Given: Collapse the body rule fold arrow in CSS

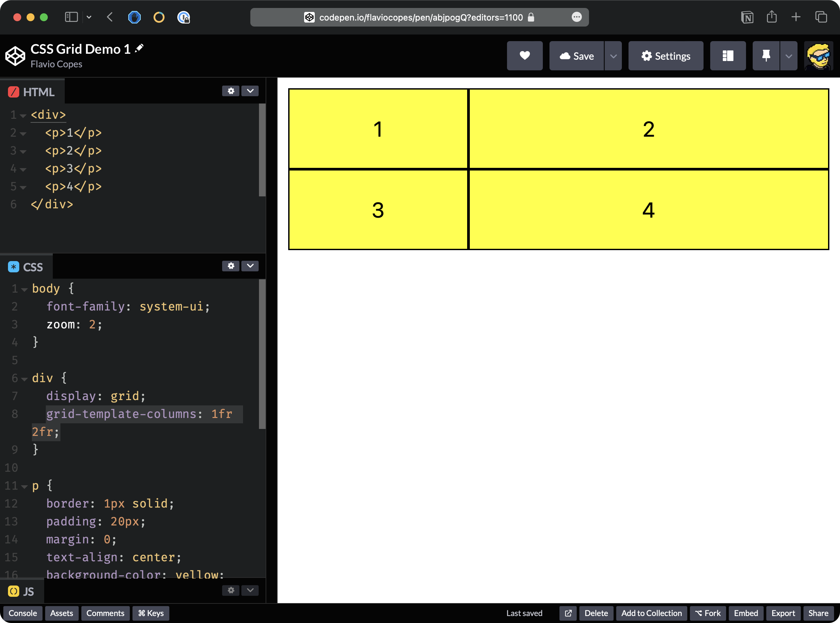Looking at the screenshot, I should pos(25,290).
